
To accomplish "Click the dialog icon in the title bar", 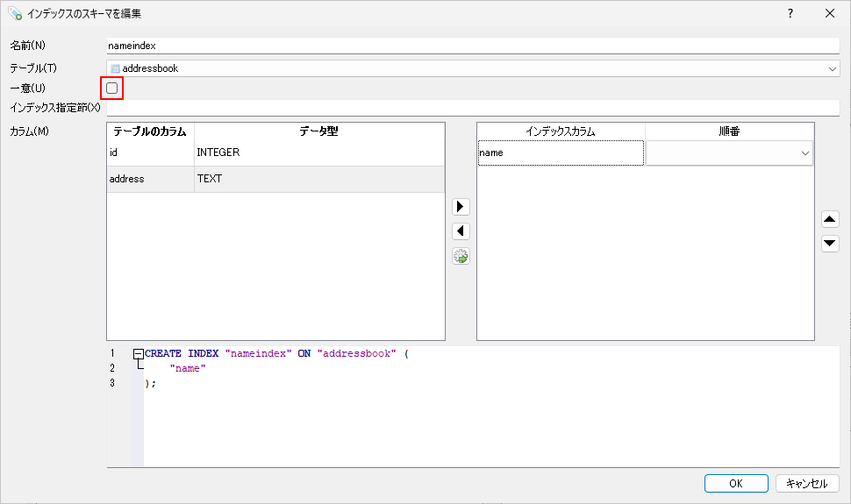I will [x=14, y=13].
